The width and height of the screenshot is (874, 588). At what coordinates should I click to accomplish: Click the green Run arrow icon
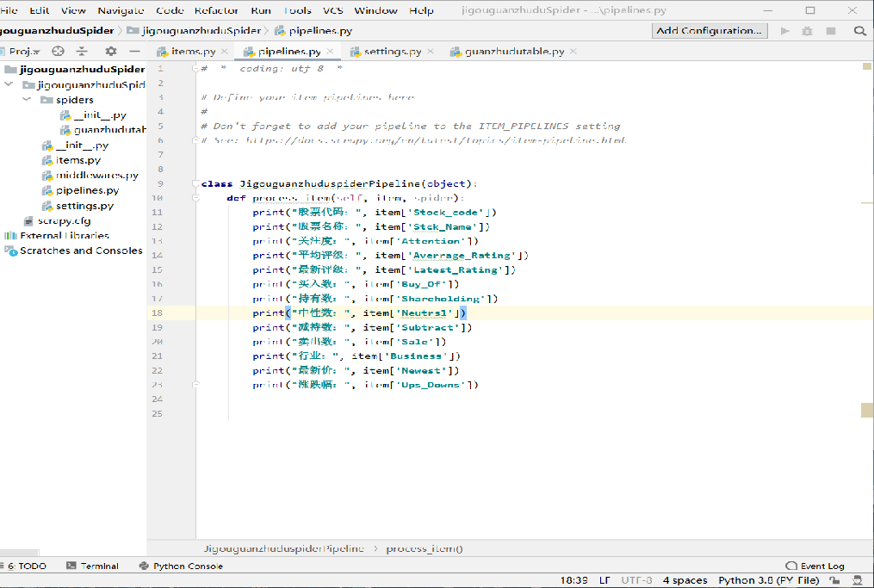[x=784, y=31]
